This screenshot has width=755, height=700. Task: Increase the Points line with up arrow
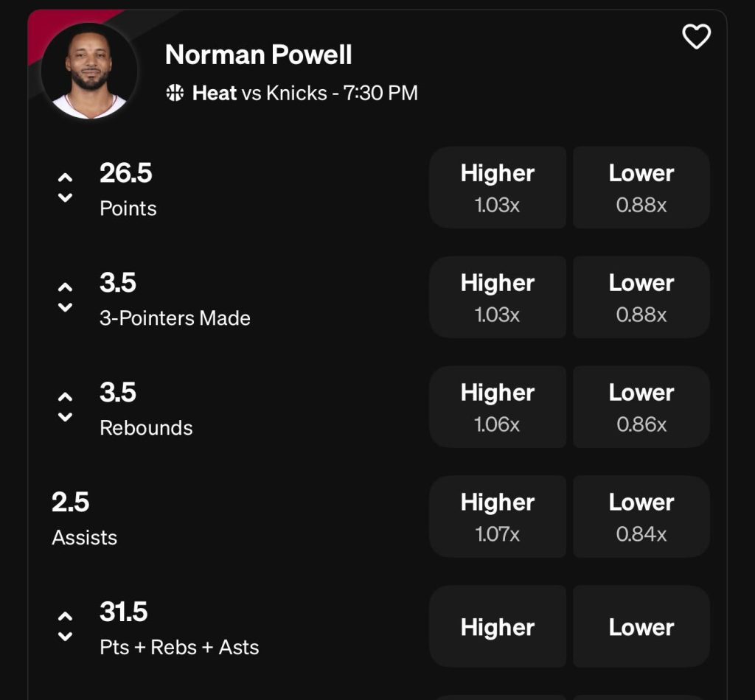point(66,178)
